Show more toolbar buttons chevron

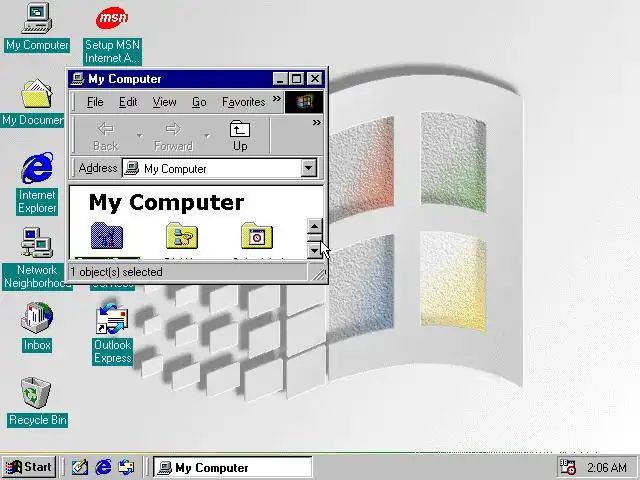click(x=316, y=122)
